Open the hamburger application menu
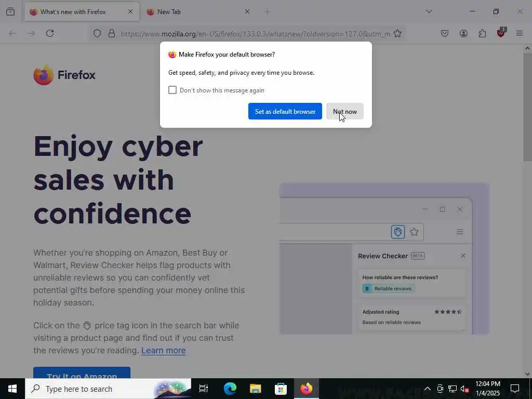The width and height of the screenshot is (532, 399). 520,33
